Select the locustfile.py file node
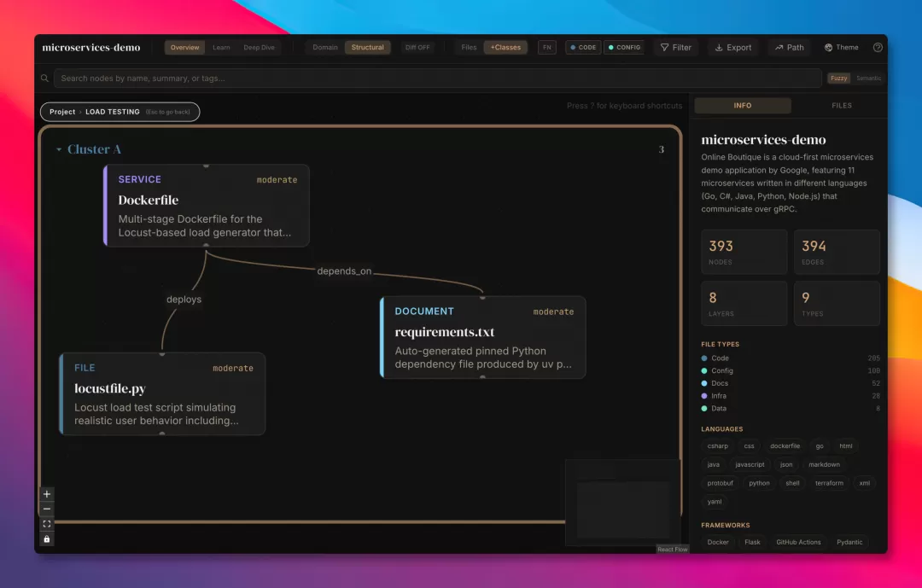The image size is (922, 588). pos(162,394)
